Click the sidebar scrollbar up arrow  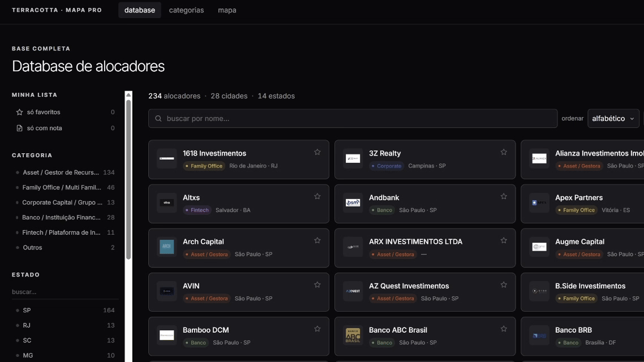128,95
